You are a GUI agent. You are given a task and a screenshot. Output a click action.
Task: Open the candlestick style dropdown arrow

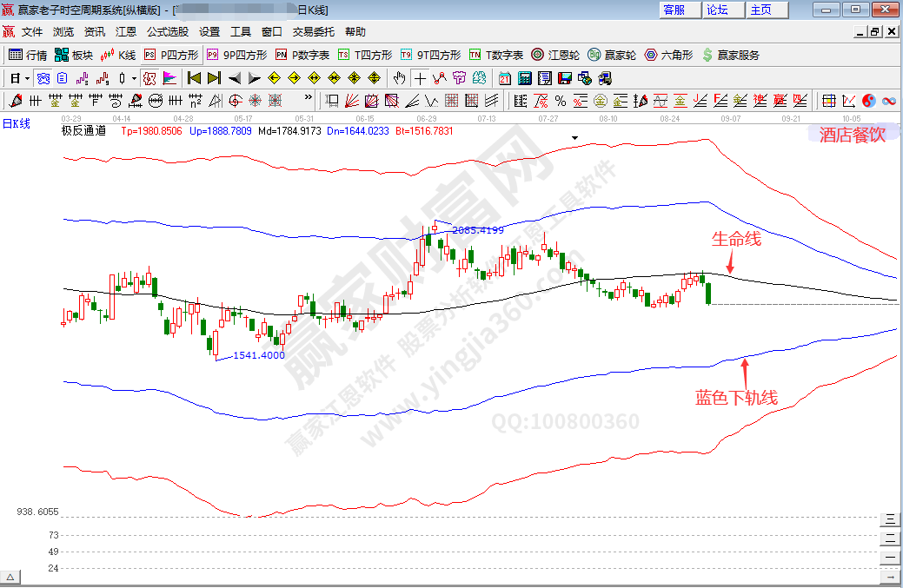[133, 77]
